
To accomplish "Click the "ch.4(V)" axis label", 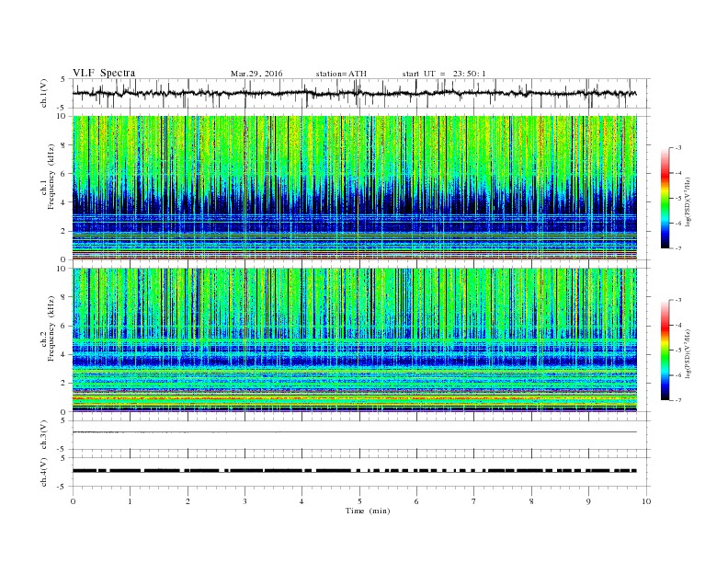I will coord(44,472).
